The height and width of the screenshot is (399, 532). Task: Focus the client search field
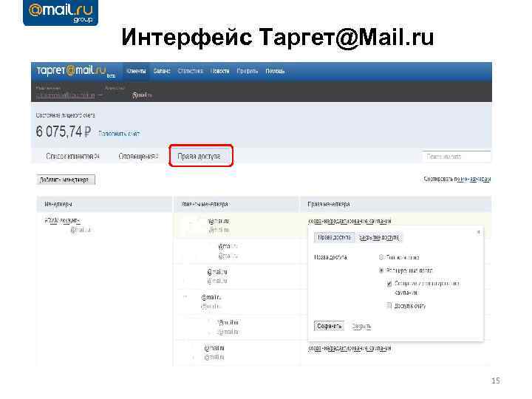pos(456,157)
